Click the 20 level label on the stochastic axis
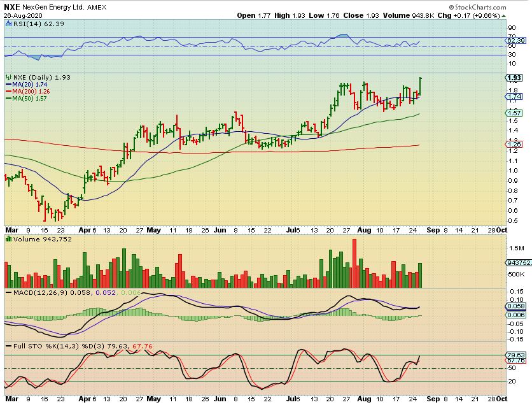Viewport: 532px width, 407px height. coord(512,382)
